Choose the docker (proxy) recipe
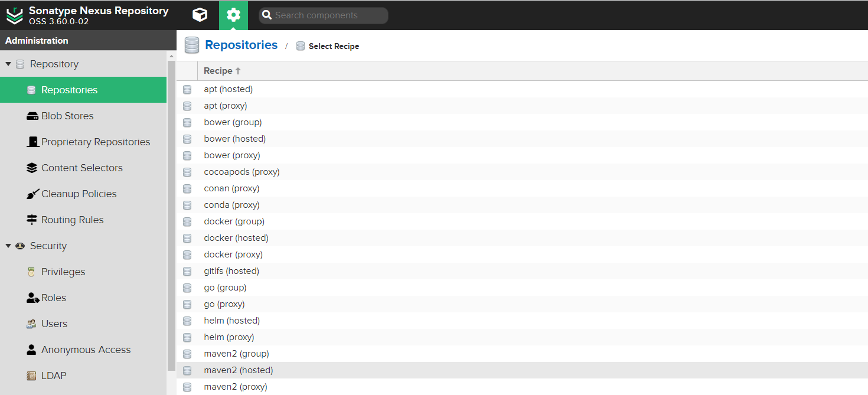The height and width of the screenshot is (395, 868). pos(233,254)
